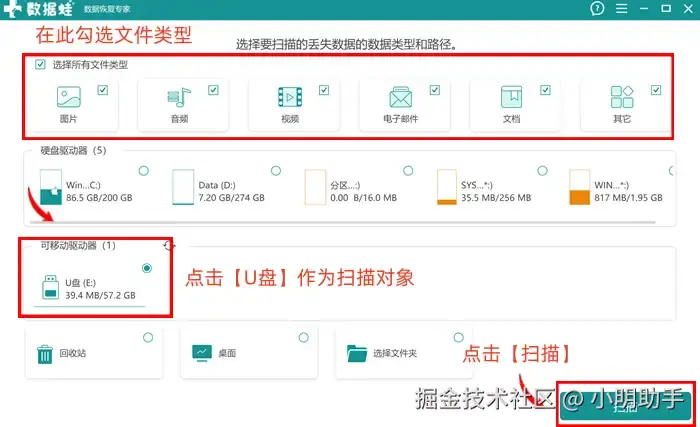700x427 pixels.
Task: Select the Win (C:) drive radio button
Action: [144, 171]
